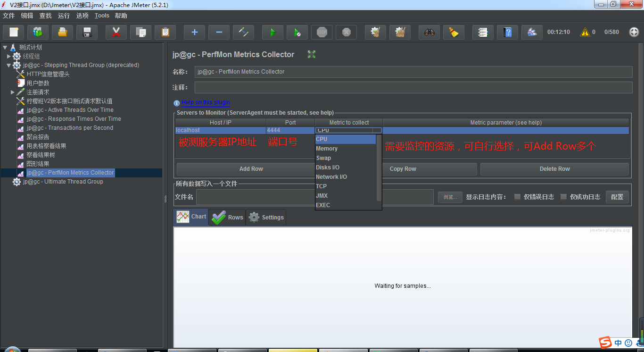
Task: Click the Metric to collect combo box
Action: (349, 130)
